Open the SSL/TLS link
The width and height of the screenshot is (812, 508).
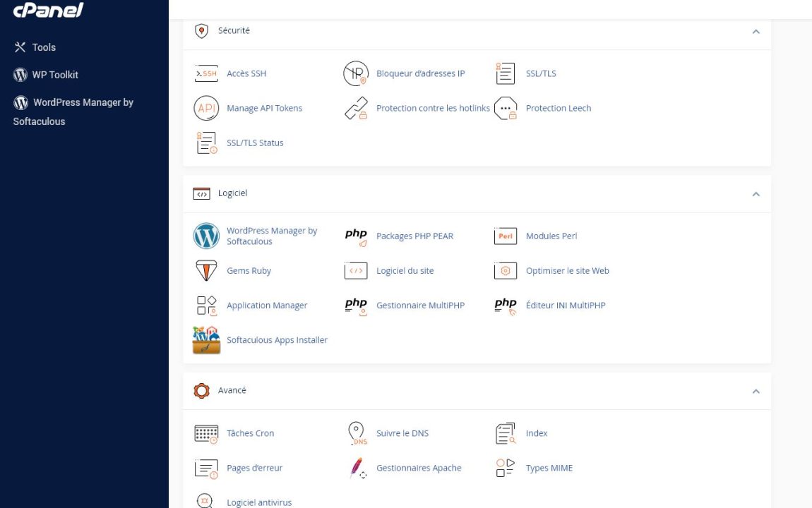coord(541,73)
